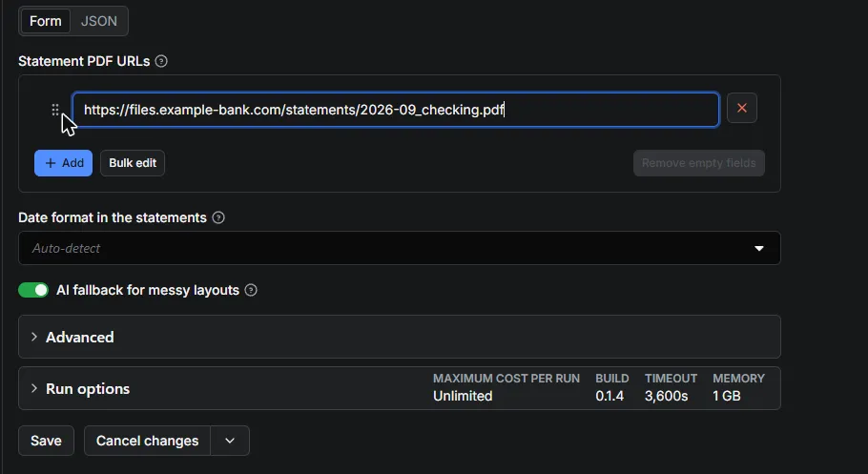Click the 3,600s timeout value
This screenshot has width=868, height=474.
coord(666,396)
